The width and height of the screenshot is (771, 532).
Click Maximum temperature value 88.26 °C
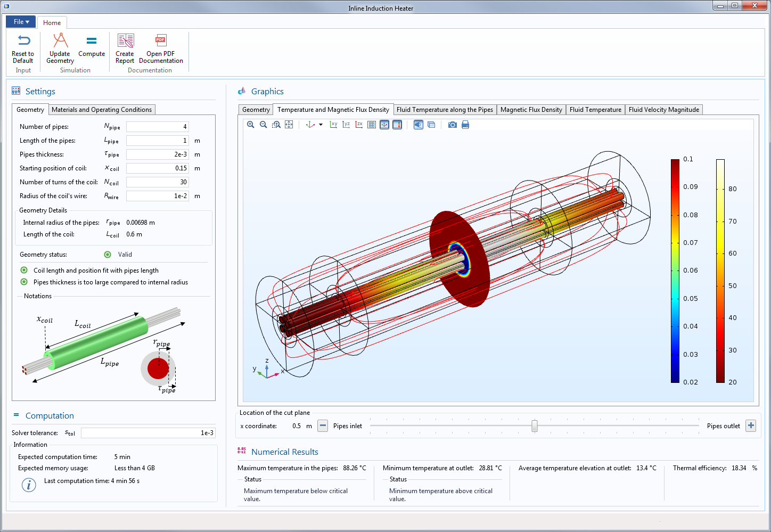click(355, 468)
